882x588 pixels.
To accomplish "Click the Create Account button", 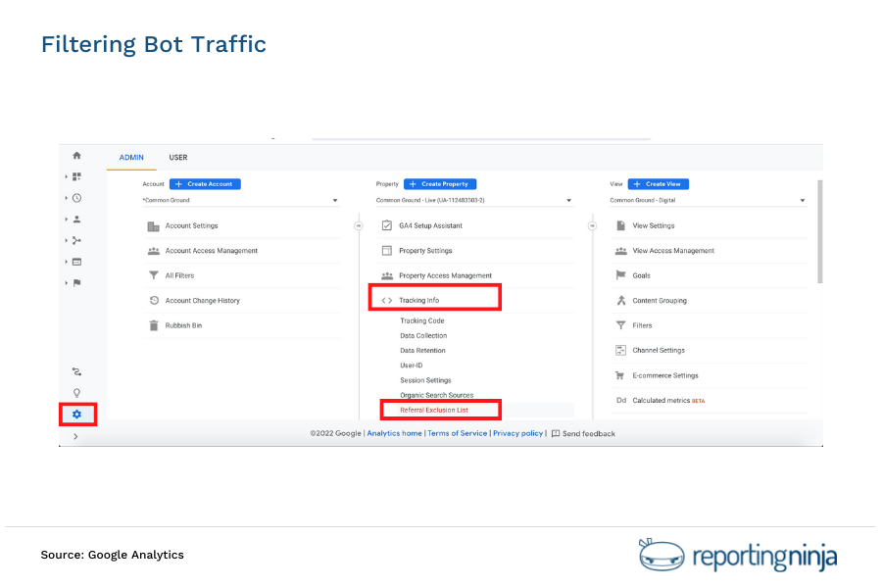I will point(205,184).
